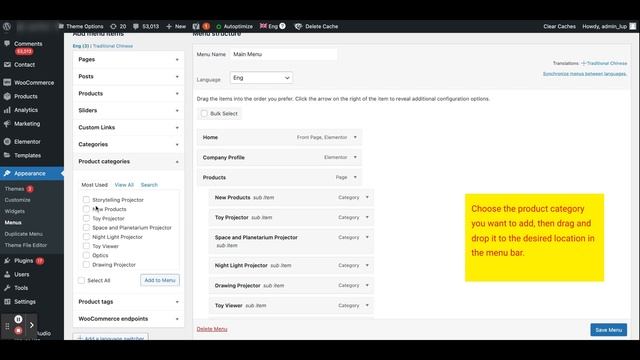Click Delete Cache in admin bar
Screen dimensions: 640x360
tap(316, 26)
